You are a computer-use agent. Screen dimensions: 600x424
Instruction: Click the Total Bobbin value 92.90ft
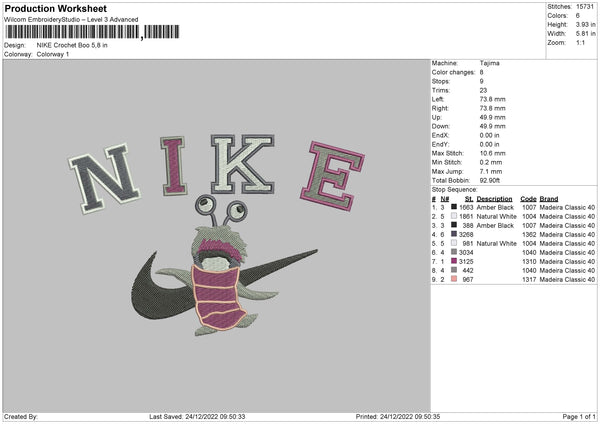click(490, 180)
